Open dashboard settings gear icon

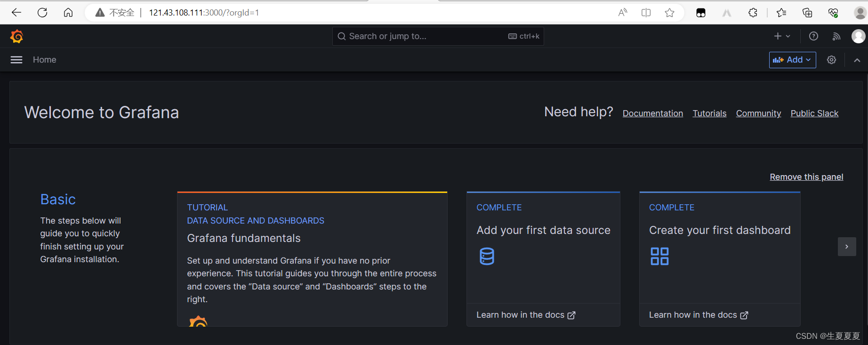[832, 60]
